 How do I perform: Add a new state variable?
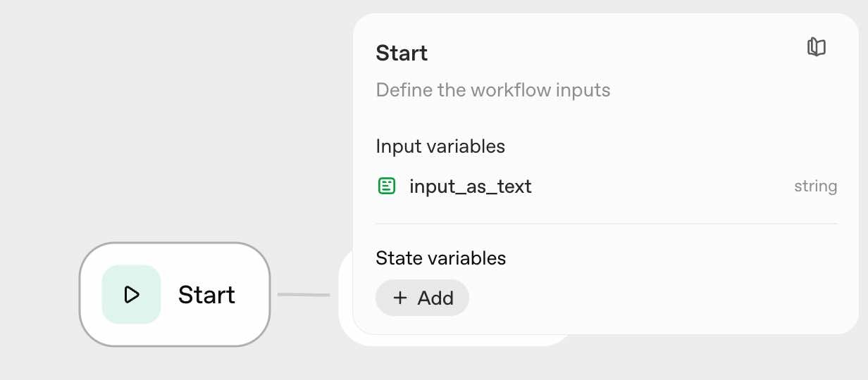422,298
